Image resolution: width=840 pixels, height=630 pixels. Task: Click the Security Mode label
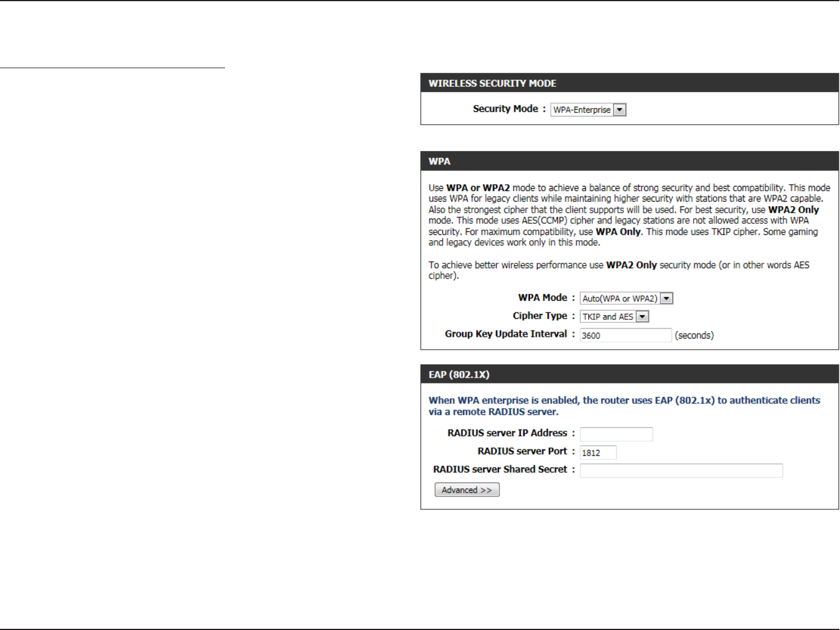[505, 109]
